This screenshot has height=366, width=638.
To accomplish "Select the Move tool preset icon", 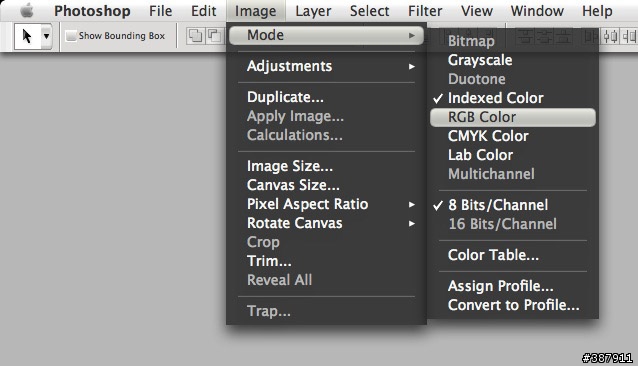I will [x=27, y=37].
